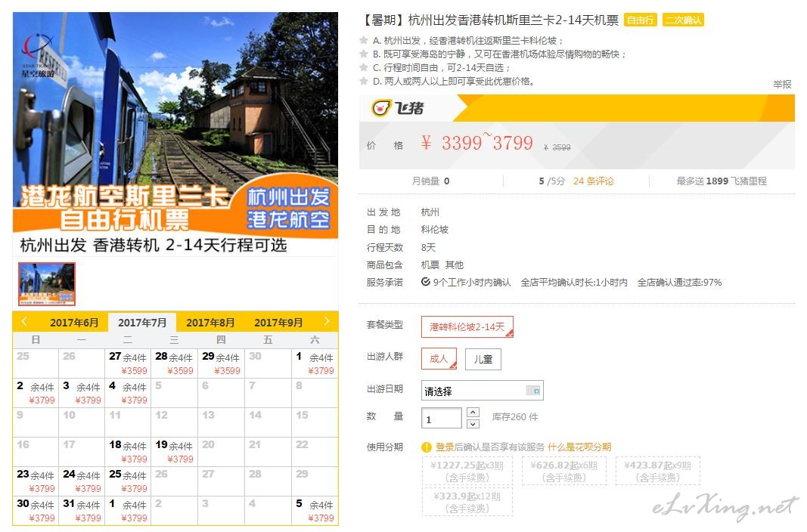Select June 28 departure ¥3599

pyautogui.click(x=174, y=363)
